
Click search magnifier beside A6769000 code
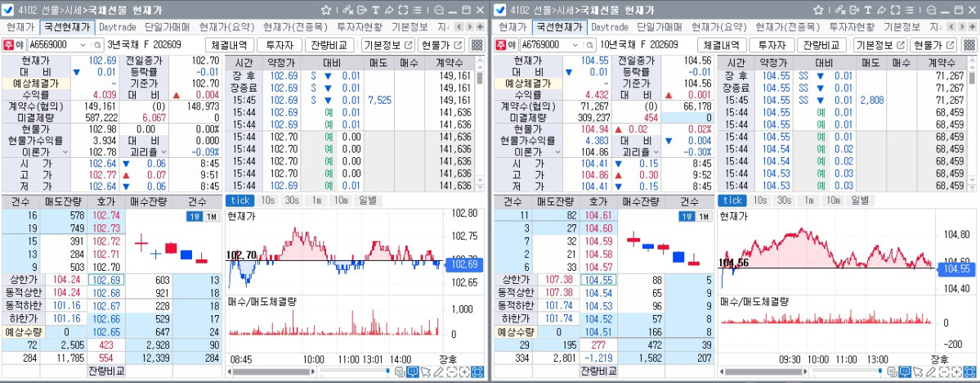tap(590, 45)
